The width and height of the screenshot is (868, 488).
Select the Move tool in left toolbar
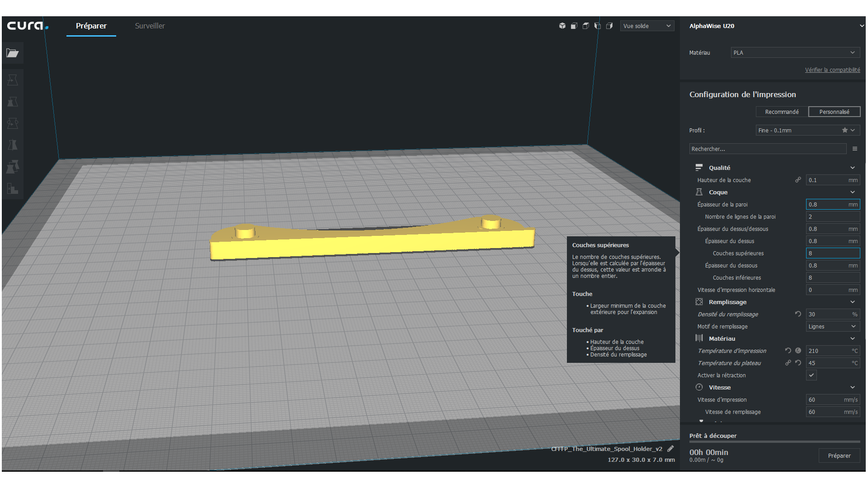13,80
